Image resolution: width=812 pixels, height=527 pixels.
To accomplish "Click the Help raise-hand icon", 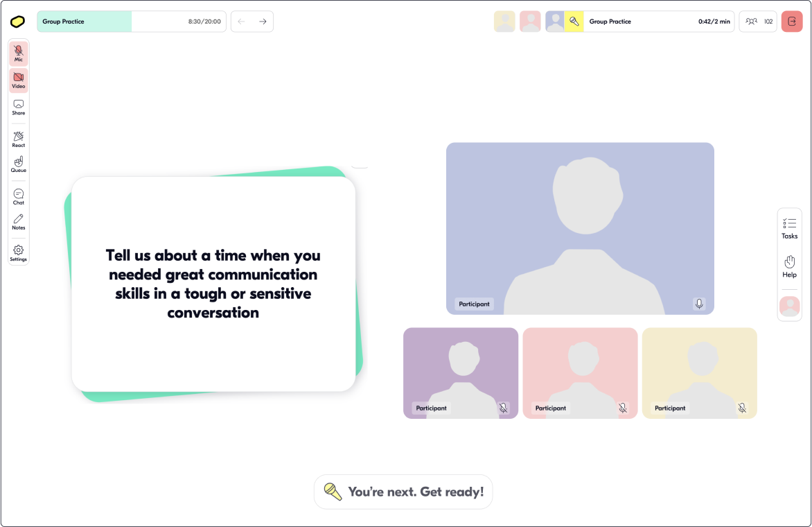I will [x=790, y=266].
